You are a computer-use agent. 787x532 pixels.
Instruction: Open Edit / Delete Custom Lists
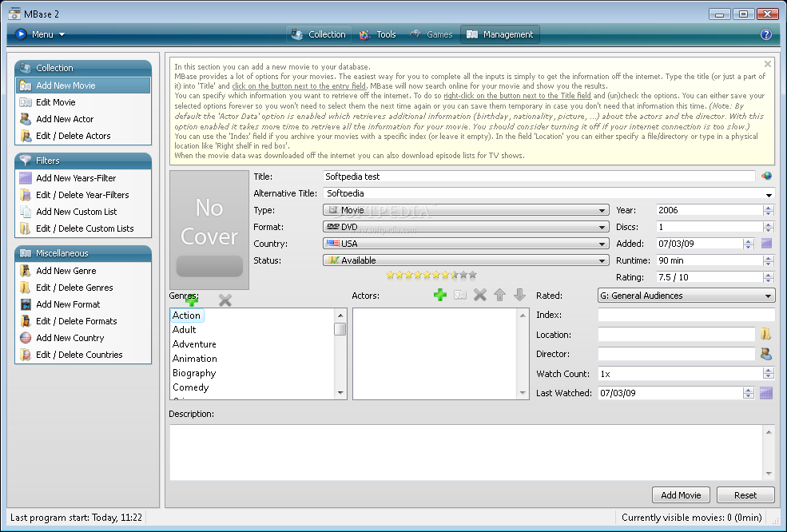coord(83,228)
